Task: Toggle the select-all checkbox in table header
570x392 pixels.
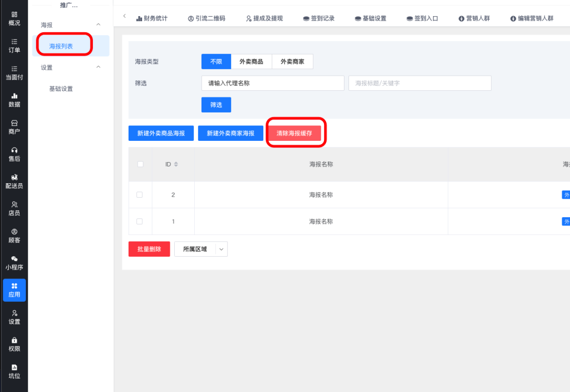Action: [x=140, y=164]
